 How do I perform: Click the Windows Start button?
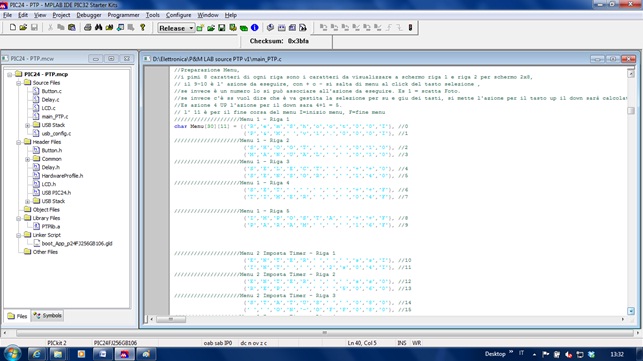[11, 354]
